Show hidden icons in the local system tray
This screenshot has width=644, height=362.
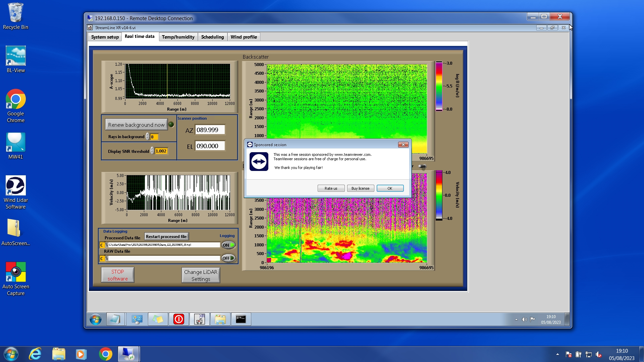pyautogui.click(x=557, y=354)
